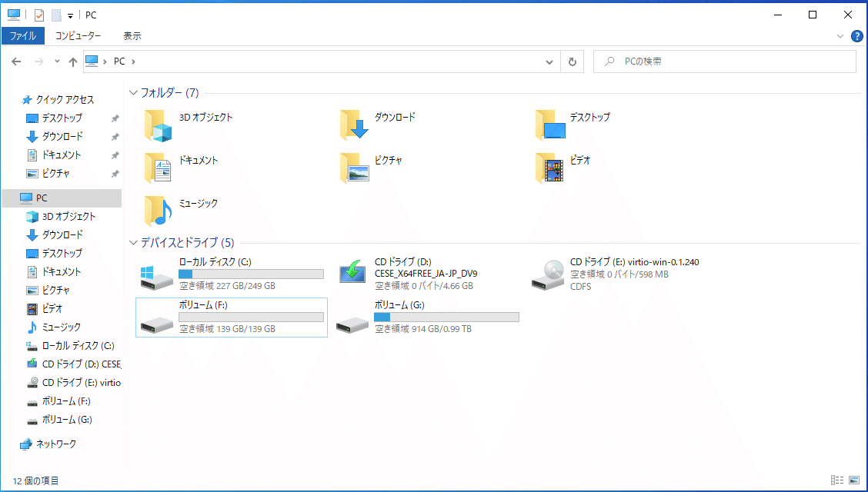Image resolution: width=868 pixels, height=492 pixels.
Task: Expand the ribbon with the chevron
Action: (840, 36)
